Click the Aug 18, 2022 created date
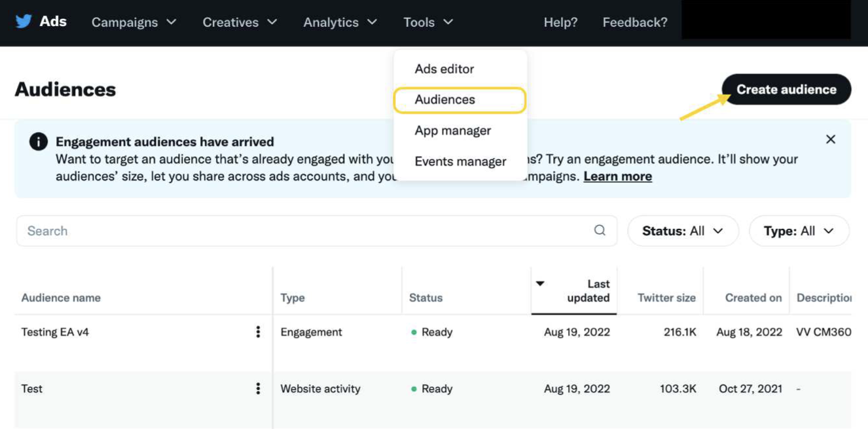Image resolution: width=868 pixels, height=429 pixels. tap(750, 332)
